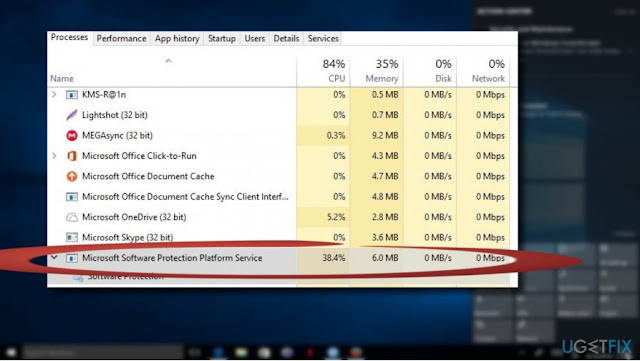Viewport: 640px width, 361px height.
Task: Select Microsoft Software Protection Platform Service row
Action: (x=278, y=258)
